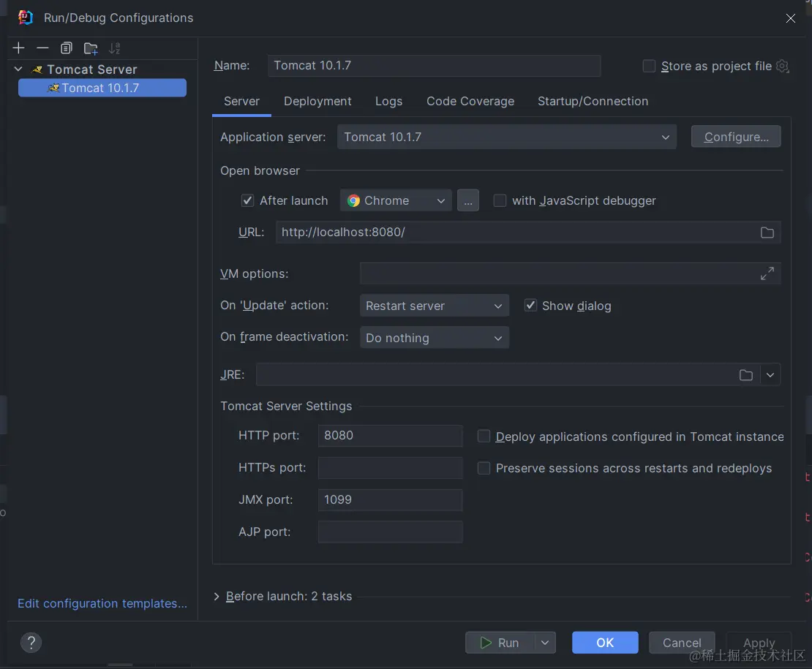Toggle the Show dialog checkbox

pos(530,306)
